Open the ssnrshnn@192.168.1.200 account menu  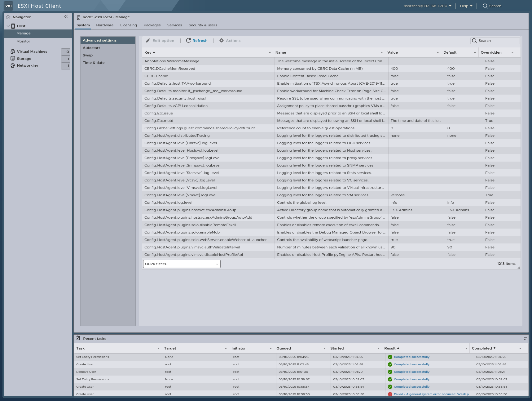point(427,6)
